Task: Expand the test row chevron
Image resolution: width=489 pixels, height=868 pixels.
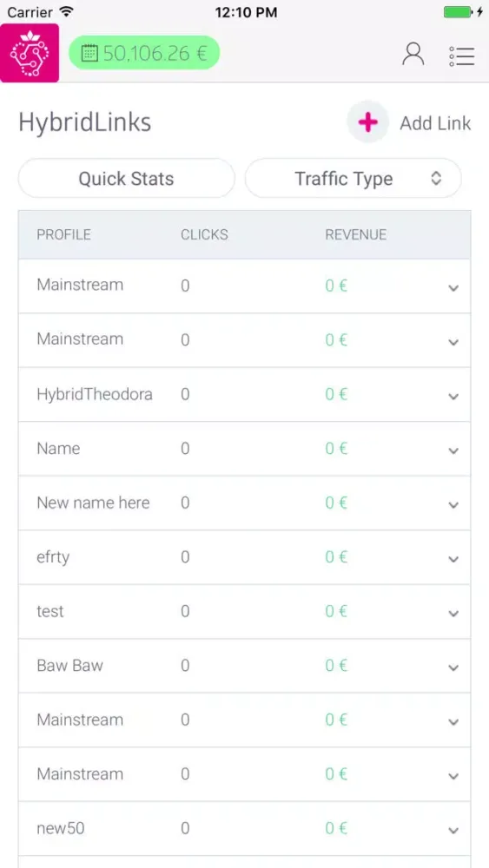Action: (x=453, y=614)
